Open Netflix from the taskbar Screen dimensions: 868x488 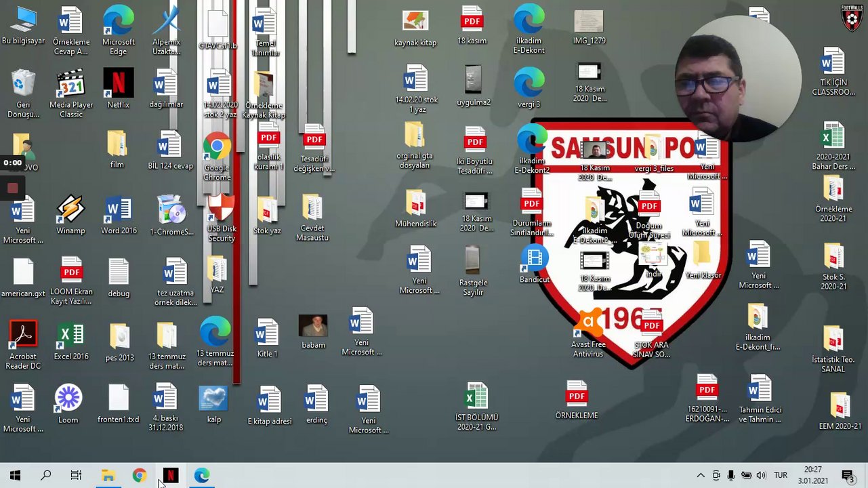(170, 476)
